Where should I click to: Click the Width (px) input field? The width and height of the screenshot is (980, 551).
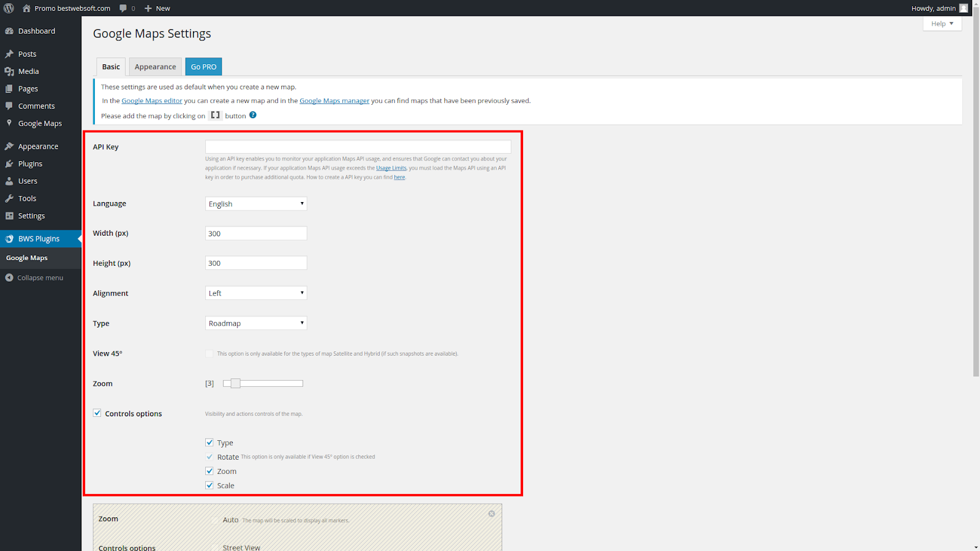pyautogui.click(x=256, y=233)
